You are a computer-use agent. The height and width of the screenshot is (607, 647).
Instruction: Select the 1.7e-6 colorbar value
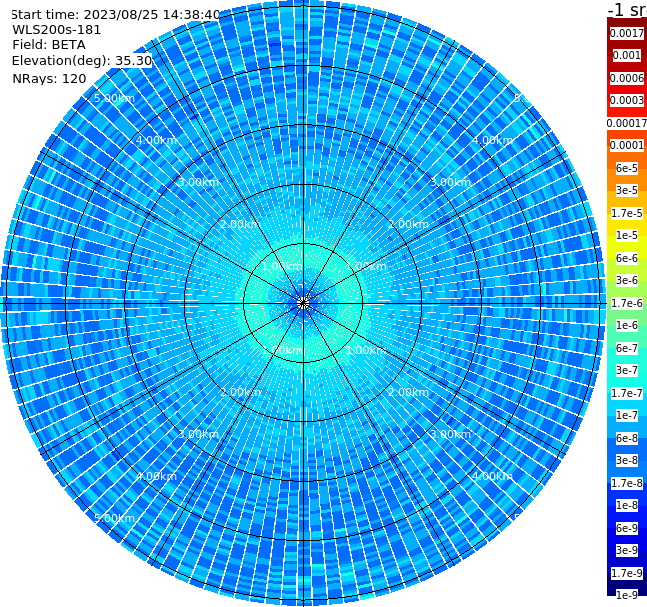(x=627, y=303)
